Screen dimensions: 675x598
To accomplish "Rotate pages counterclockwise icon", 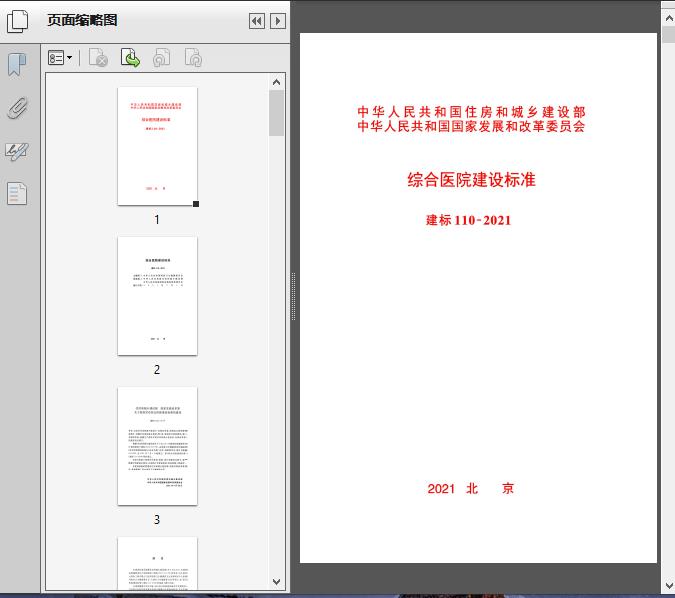I will point(161,58).
